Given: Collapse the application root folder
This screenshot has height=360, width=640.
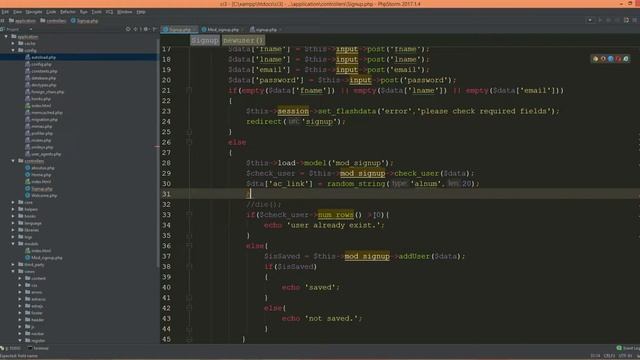Looking at the screenshot, I should pos(6,37).
